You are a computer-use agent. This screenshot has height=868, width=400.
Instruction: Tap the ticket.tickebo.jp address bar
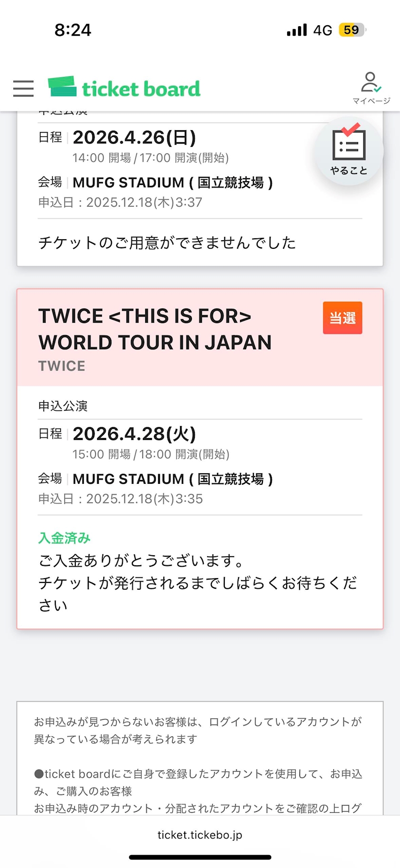coord(200,835)
